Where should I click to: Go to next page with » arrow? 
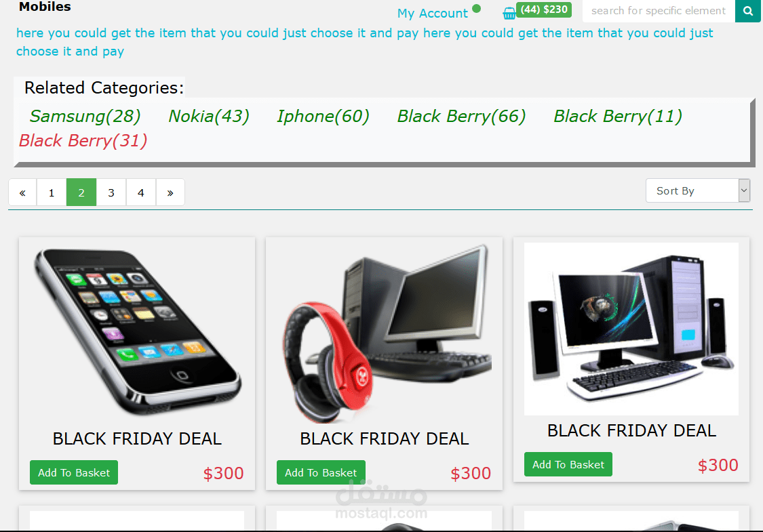[x=170, y=192]
